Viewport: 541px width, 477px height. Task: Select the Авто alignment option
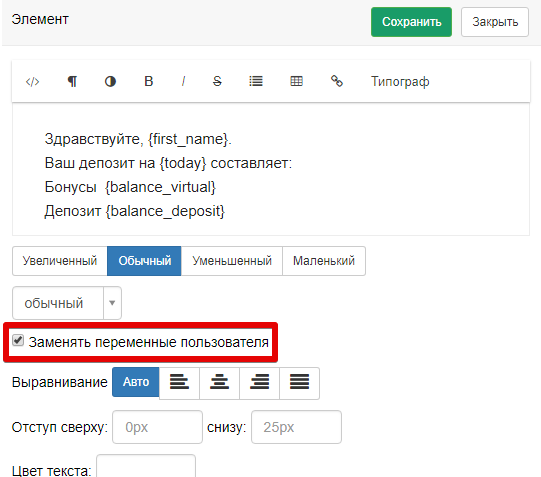click(136, 382)
